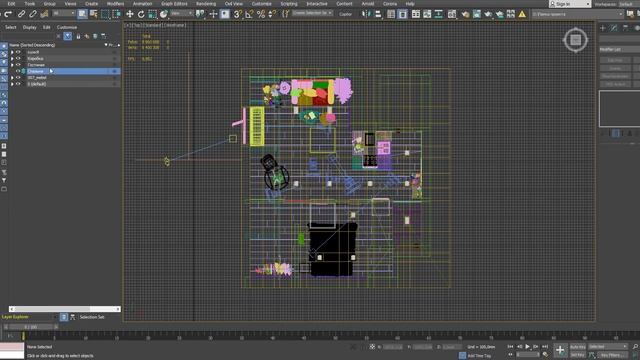Image resolution: width=640 pixels, height=360 pixels.
Task: Open the selection filter All dropdown
Action: pos(64,14)
